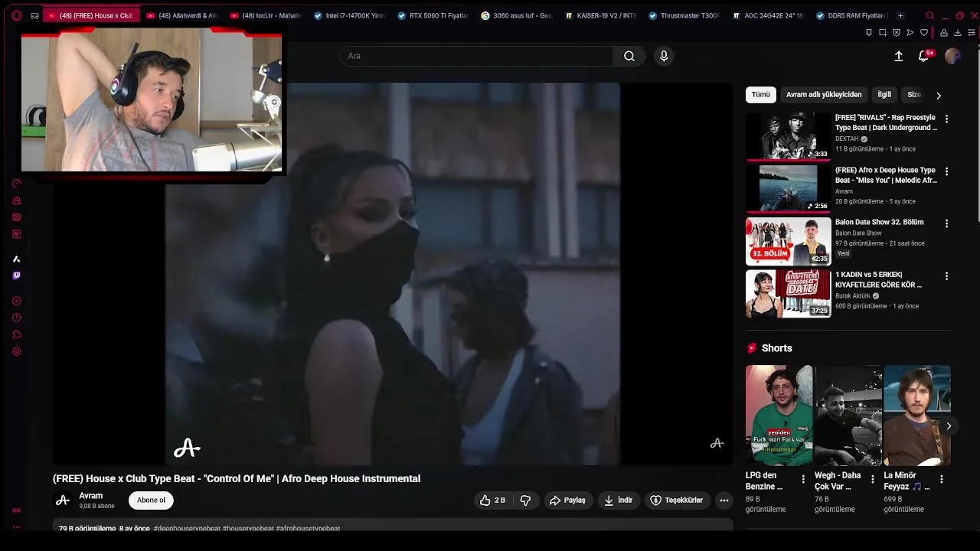Screen dimensions: 980x551
Task: Select Avram adlı yükleyiciden chip
Action: click(824, 94)
